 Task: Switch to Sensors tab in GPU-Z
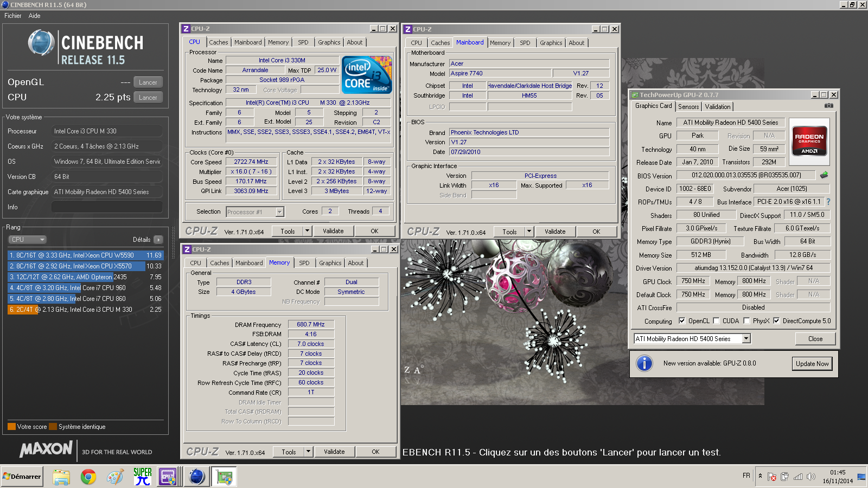click(688, 107)
